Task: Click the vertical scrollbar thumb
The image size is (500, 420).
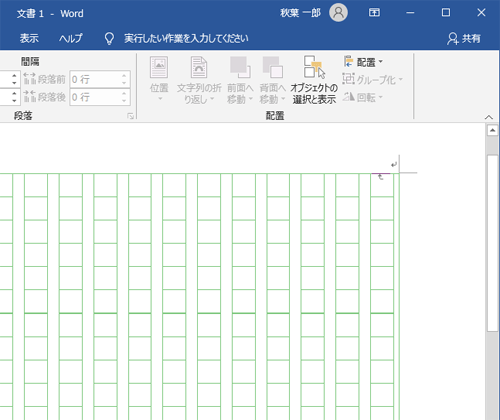Action: pyautogui.click(x=493, y=243)
